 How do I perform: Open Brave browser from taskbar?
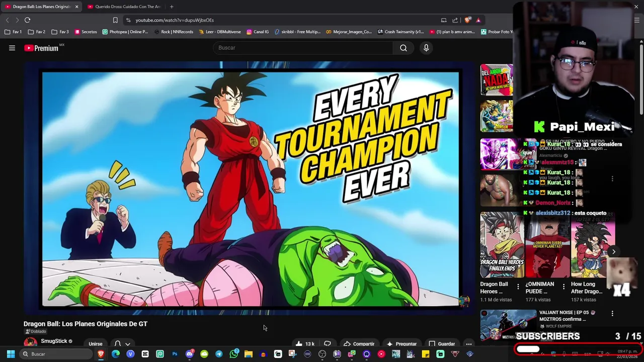pyautogui.click(x=101, y=354)
